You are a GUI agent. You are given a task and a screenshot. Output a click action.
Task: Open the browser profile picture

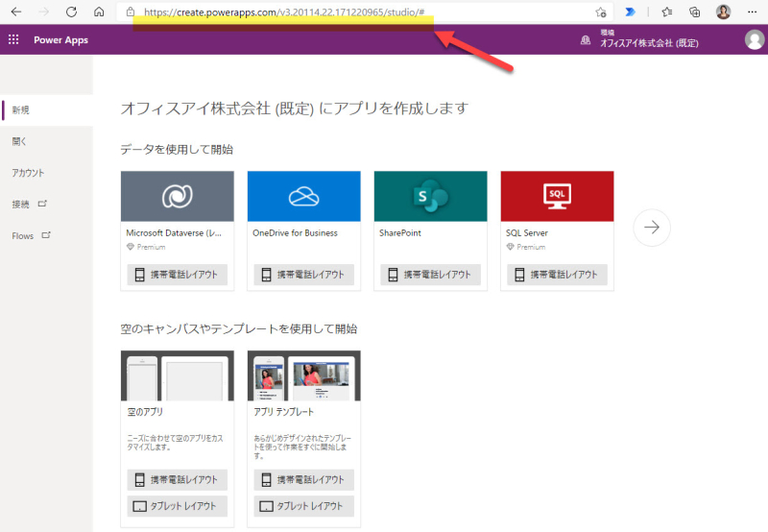tap(724, 12)
